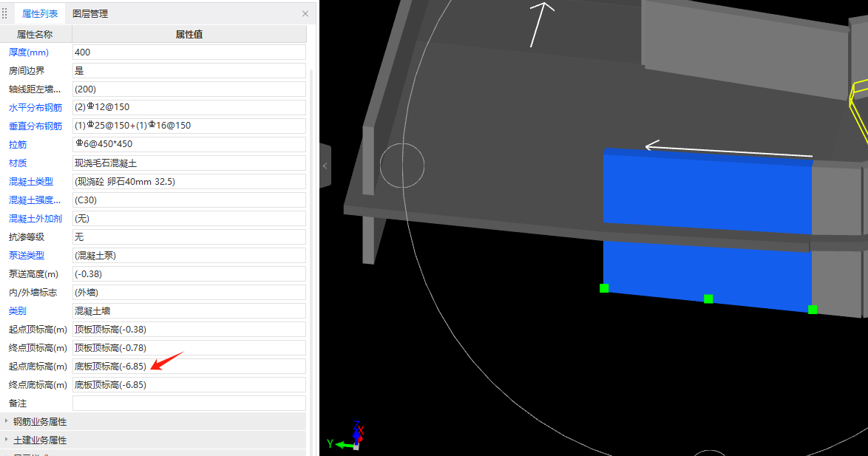Open the 混凝土外加剂 value (无)

(189, 219)
